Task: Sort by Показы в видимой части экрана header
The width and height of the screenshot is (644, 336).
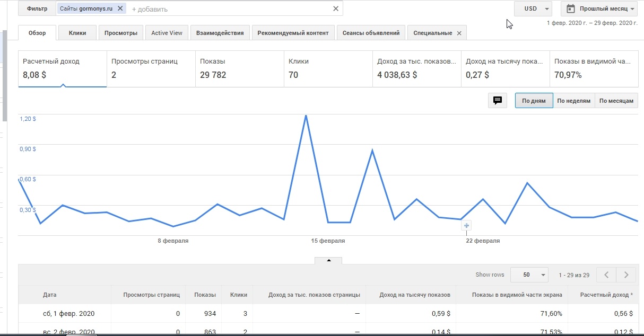Action: pos(517,295)
